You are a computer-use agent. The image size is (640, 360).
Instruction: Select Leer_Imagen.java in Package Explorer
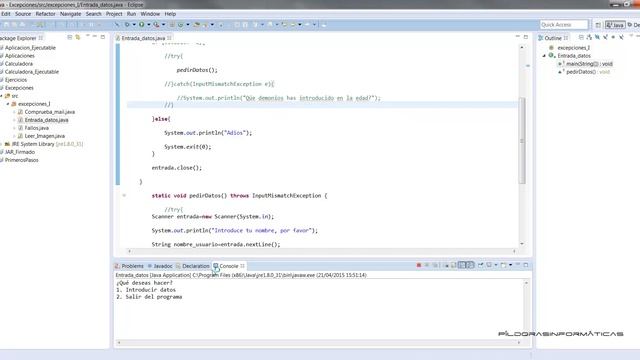(x=44, y=136)
